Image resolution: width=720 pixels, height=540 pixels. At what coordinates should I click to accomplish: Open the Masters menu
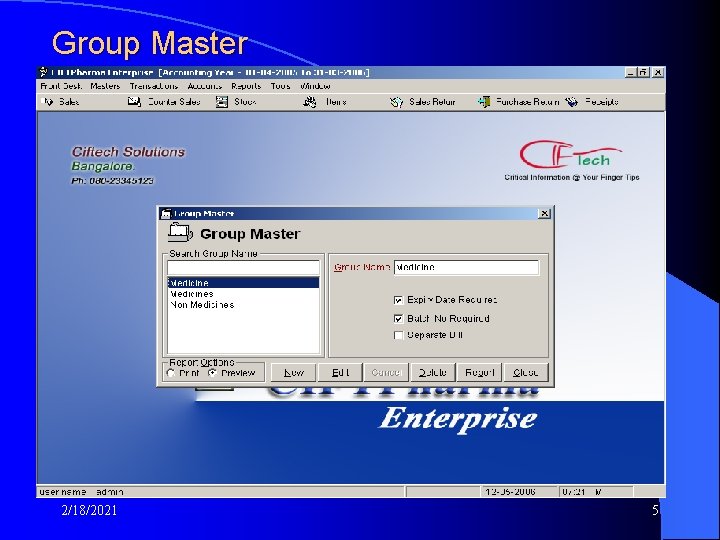(105, 86)
